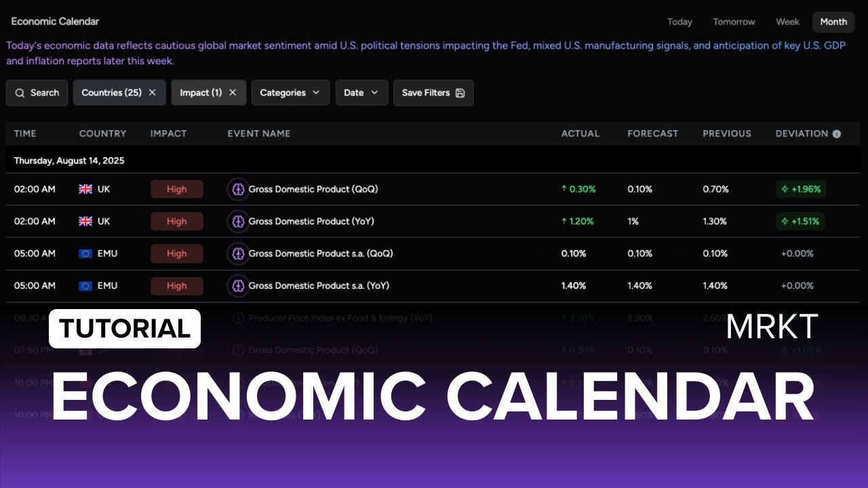This screenshot has width=868, height=488.
Task: Click the IMPACT column header
Action: pyautogui.click(x=168, y=134)
